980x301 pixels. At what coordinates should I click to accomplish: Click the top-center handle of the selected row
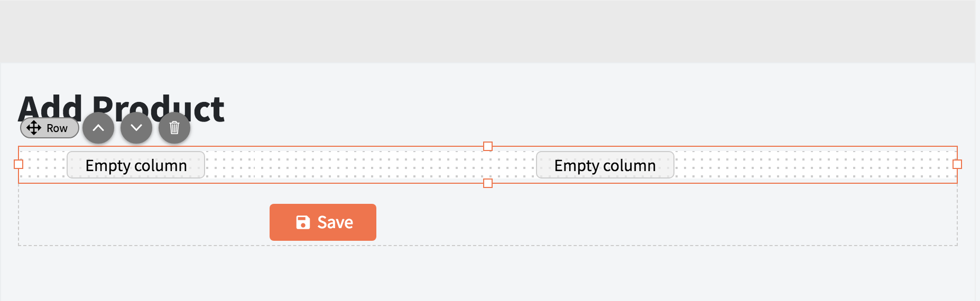[488, 146]
